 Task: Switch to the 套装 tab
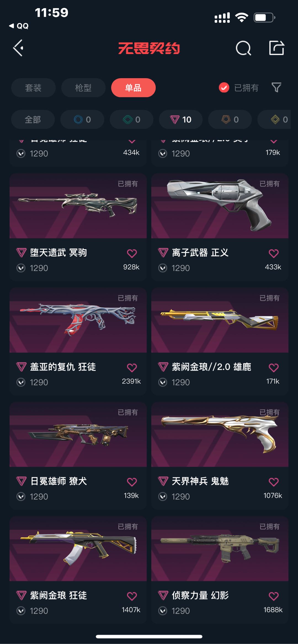click(x=33, y=88)
